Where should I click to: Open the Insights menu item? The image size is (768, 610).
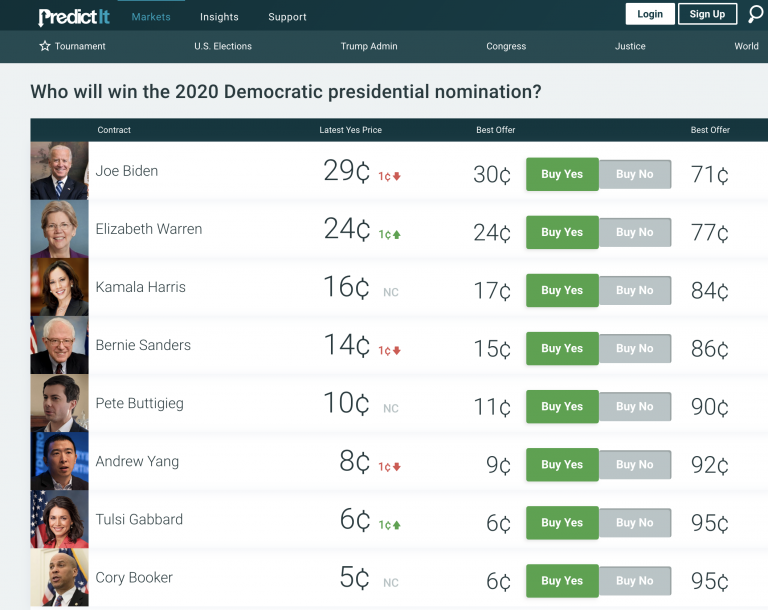point(219,17)
